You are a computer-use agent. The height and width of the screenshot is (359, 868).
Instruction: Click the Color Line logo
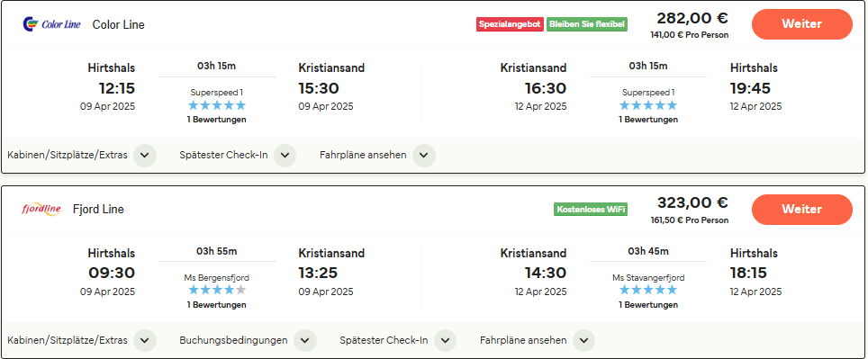tap(52, 24)
